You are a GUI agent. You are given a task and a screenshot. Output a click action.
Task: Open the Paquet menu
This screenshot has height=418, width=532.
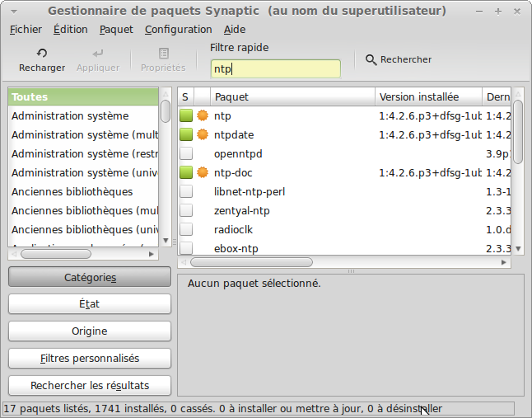click(116, 30)
